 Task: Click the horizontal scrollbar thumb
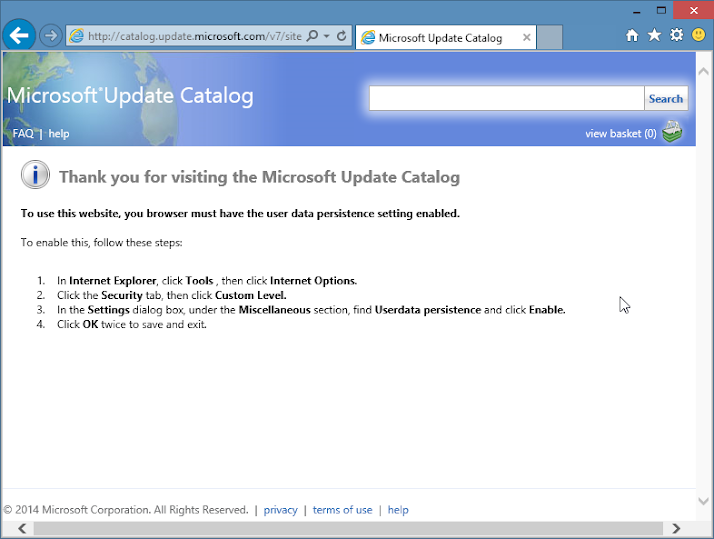pos(348,528)
